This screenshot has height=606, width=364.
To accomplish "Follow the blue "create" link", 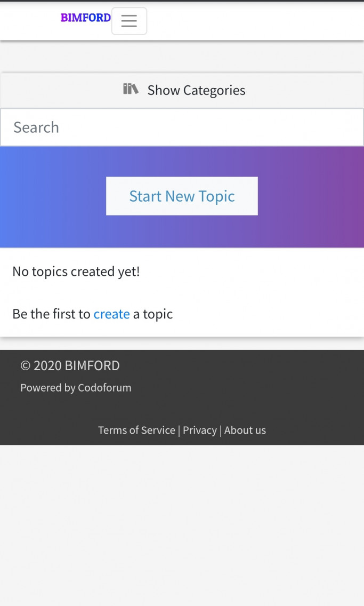I will pos(111,314).
